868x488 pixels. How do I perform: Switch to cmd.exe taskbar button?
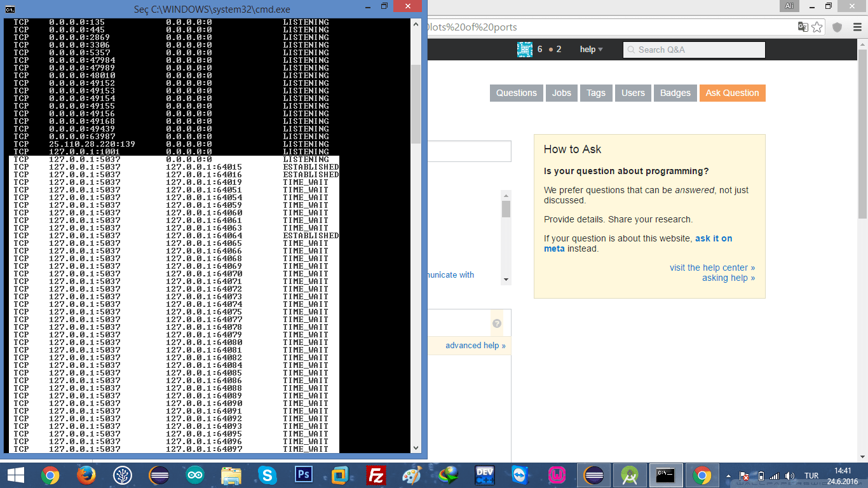tap(666, 475)
